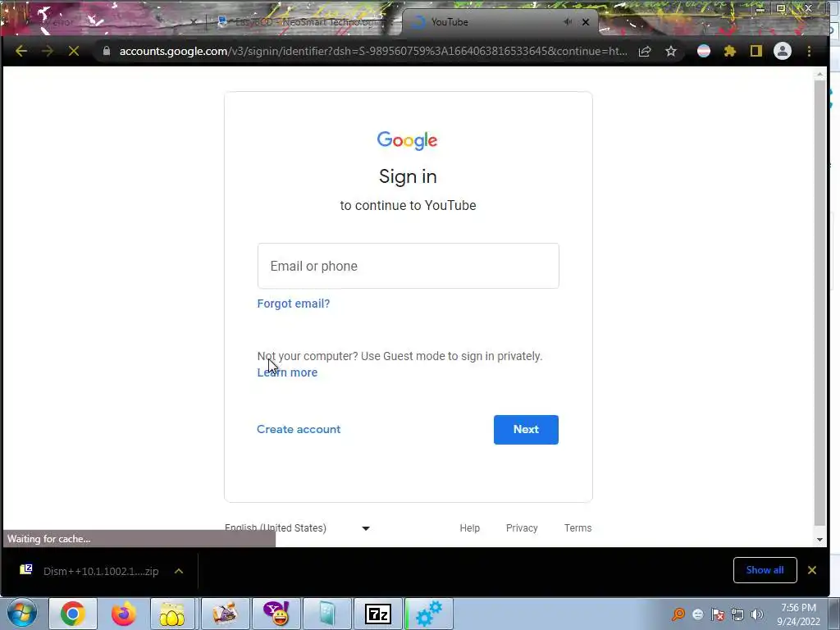Image resolution: width=840 pixels, height=630 pixels.
Task: Open the downloaded Dism++ zip file
Action: click(90, 571)
